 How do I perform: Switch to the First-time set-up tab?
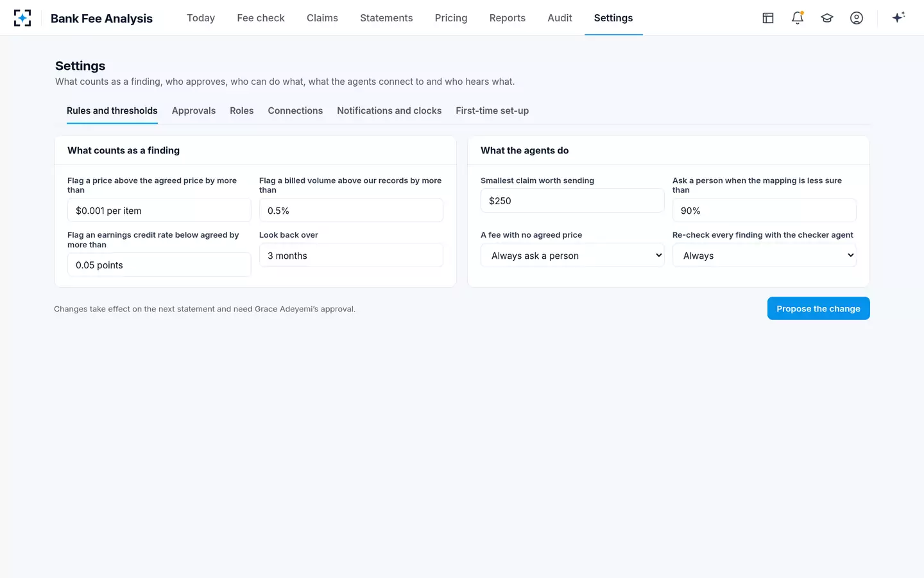click(492, 110)
